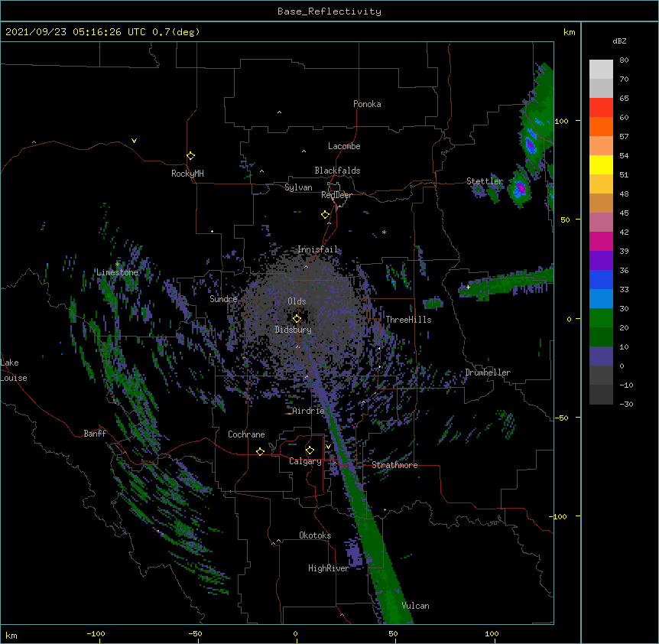Click the Stettler city label

coord(485,181)
